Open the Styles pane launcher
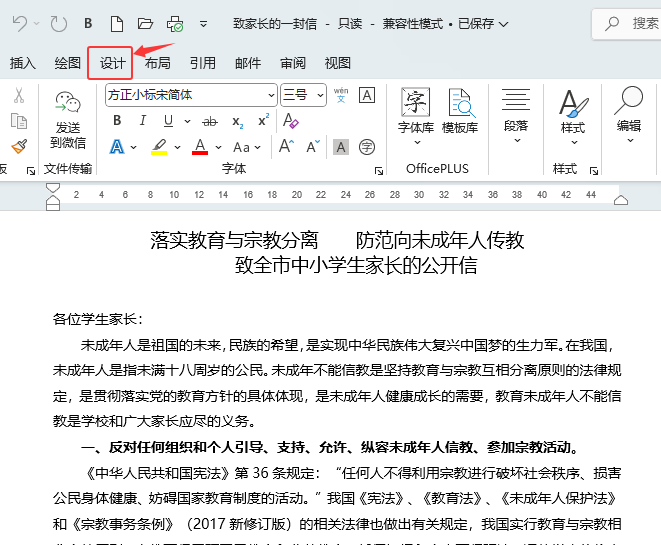Screen dimensions: 661x545 pyautogui.click(x=594, y=171)
